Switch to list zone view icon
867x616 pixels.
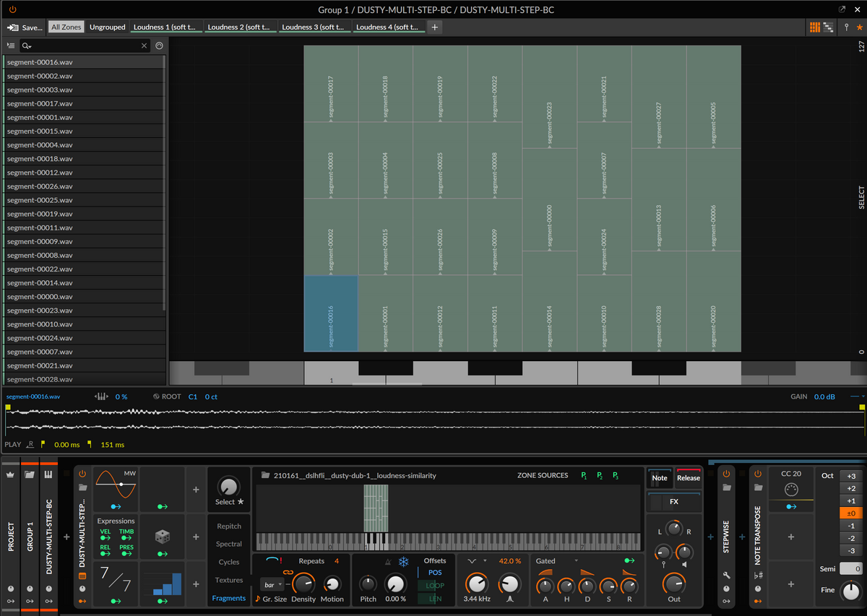coord(828,27)
